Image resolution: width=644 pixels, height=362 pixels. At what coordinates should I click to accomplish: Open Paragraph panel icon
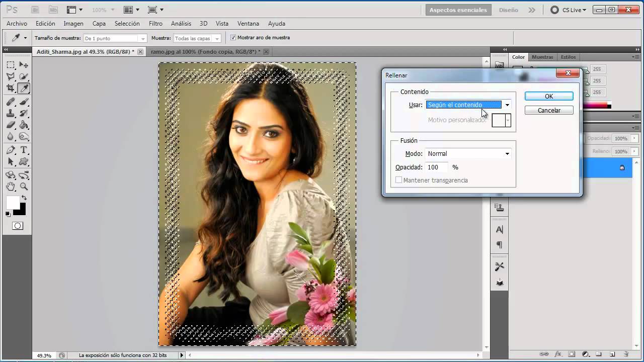tap(500, 245)
